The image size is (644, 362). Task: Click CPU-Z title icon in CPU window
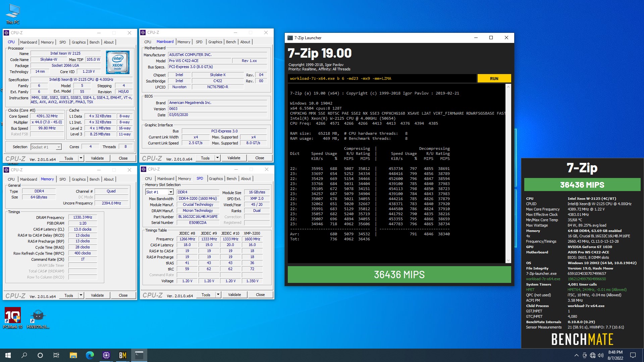tap(6, 33)
